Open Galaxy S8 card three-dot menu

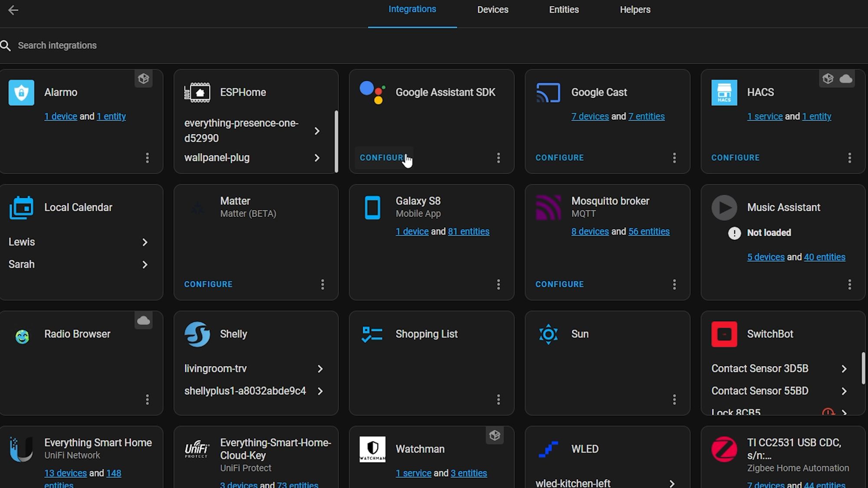(x=499, y=285)
